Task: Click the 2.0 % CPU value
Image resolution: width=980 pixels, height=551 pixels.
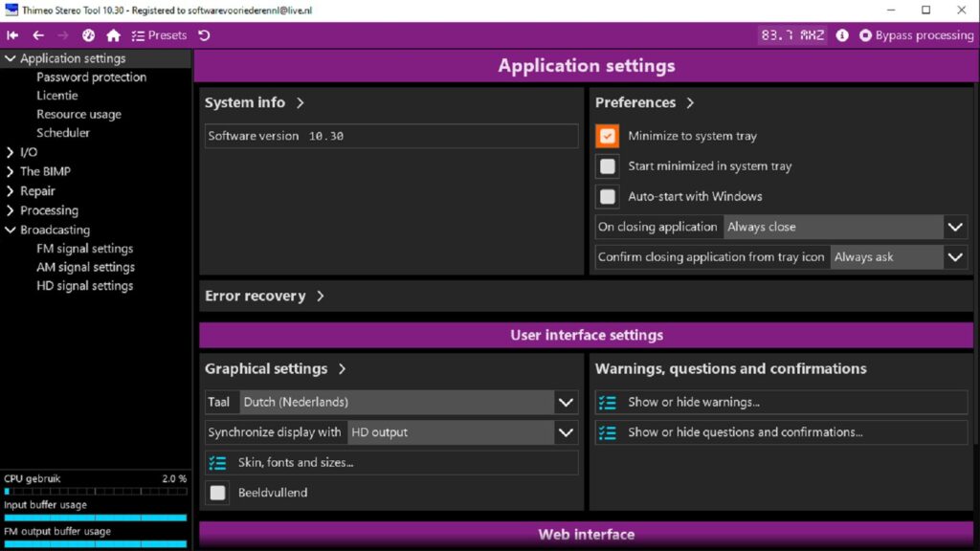Action: pos(174,479)
